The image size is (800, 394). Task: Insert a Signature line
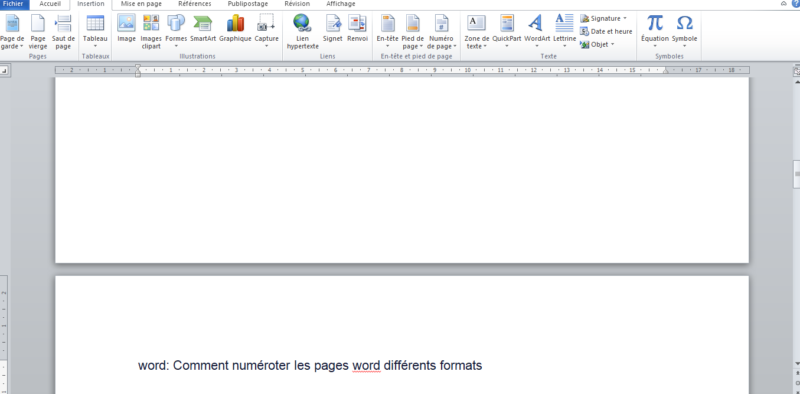603,18
